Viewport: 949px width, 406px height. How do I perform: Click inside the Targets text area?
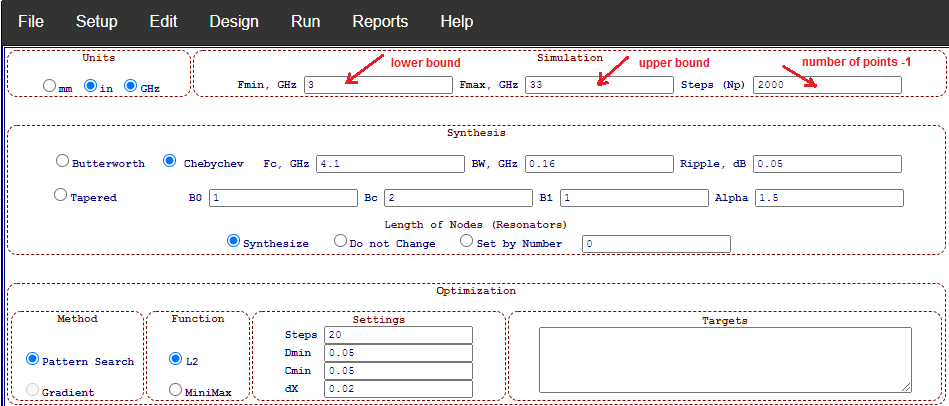(724, 359)
